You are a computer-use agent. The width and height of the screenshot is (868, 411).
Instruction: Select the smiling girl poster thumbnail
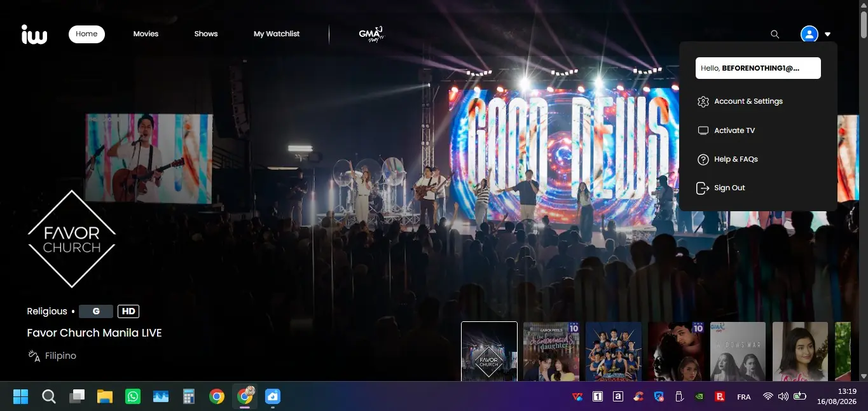(x=800, y=351)
